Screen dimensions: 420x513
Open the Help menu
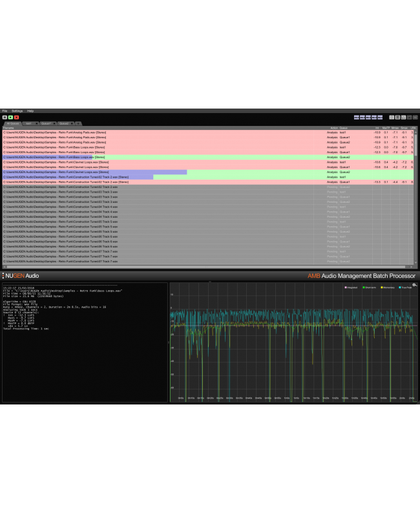(x=30, y=111)
